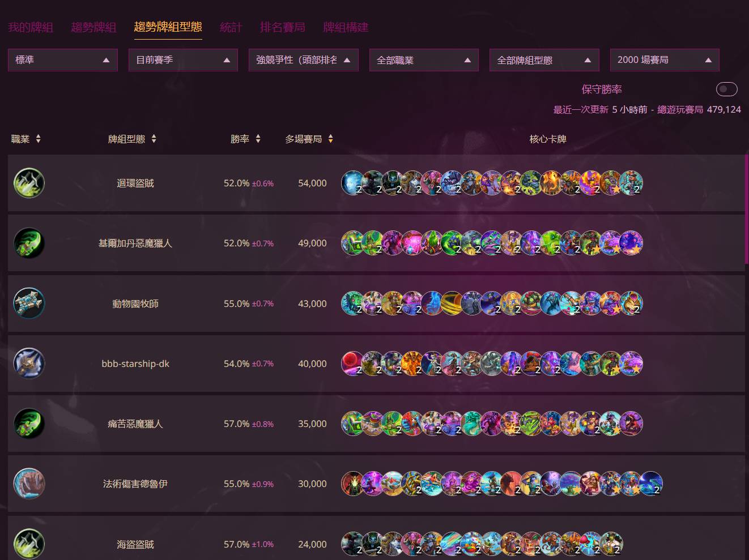Click 54,000 games count of 迴環盜賊
Viewport: 749px width, 560px height.
[312, 183]
